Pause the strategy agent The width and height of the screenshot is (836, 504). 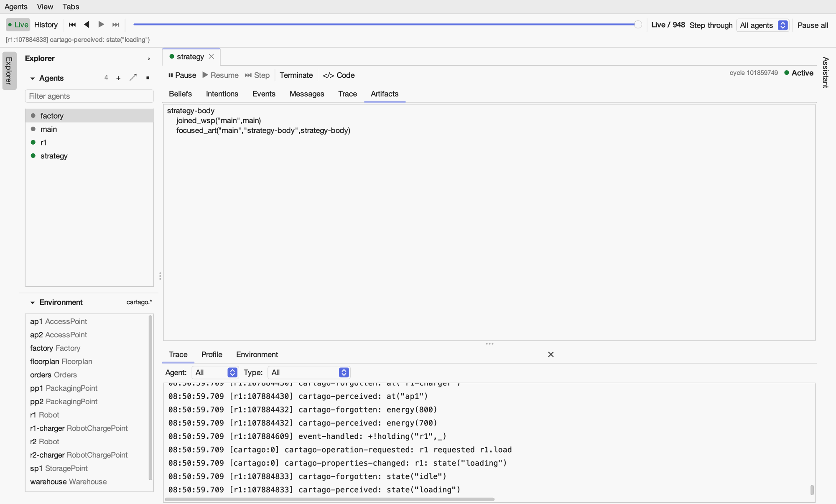point(182,75)
